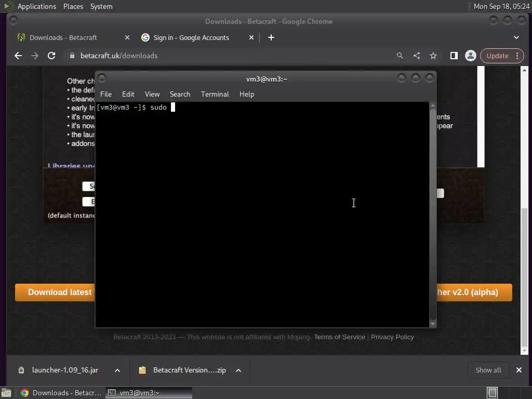532x399 pixels.
Task: Open the Places menu
Action: 73,6
